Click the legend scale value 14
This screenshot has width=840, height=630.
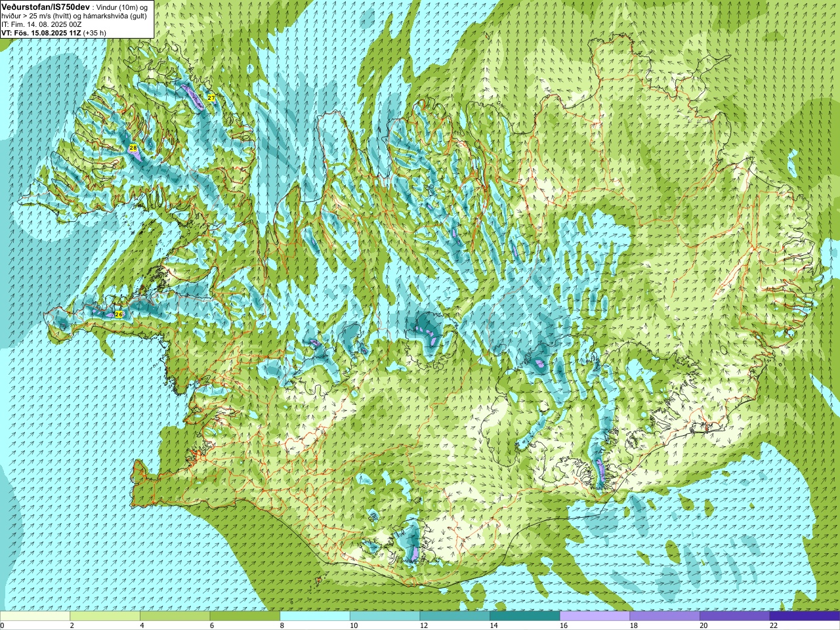pos(493,625)
